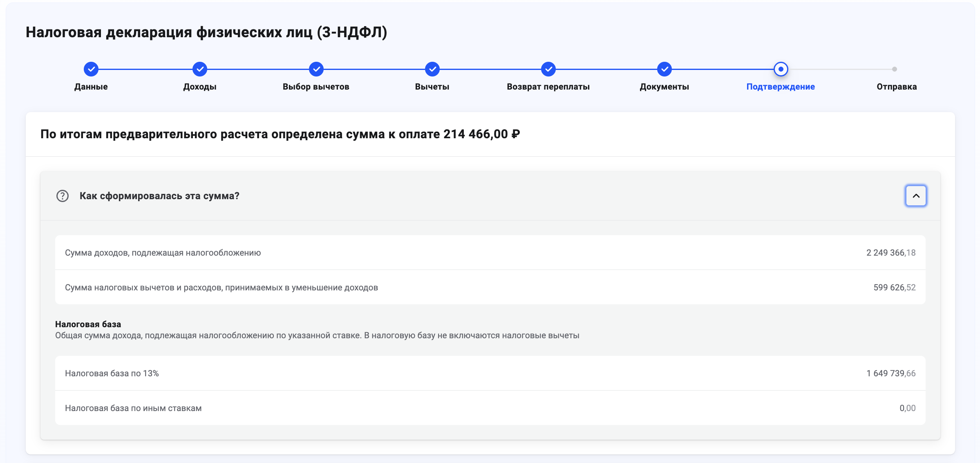Viewport: 980px width, 463px height.
Task: Click the Возврат переплаты step checkmark icon
Action: pos(548,69)
